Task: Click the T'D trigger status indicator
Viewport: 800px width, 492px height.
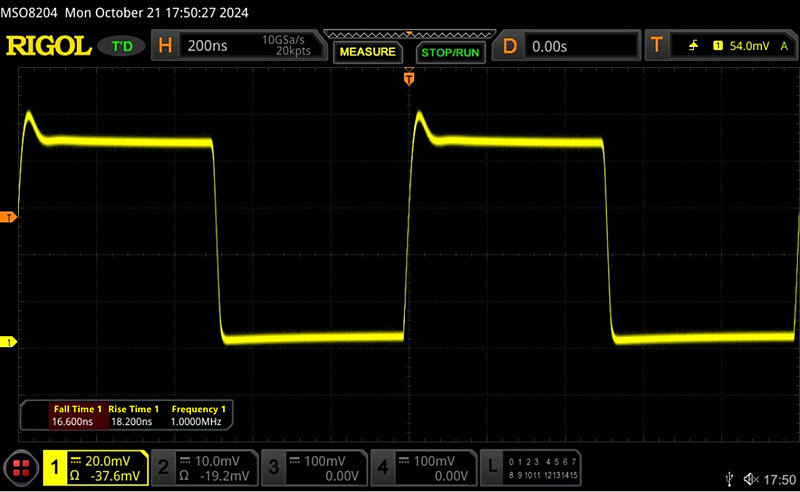Action: 121,46
